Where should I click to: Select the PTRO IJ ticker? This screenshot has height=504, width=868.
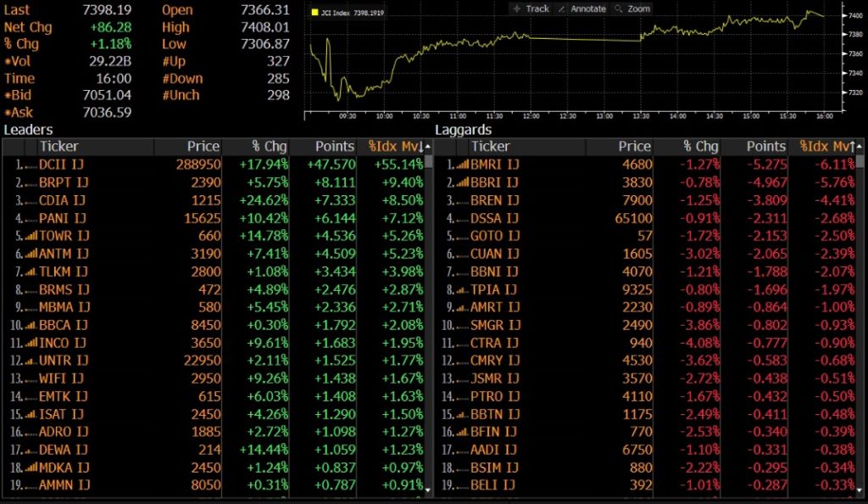(495, 396)
